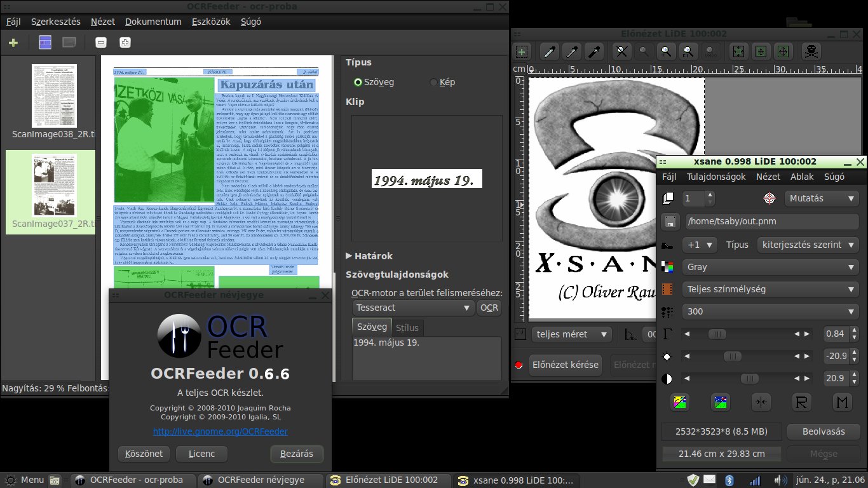Click the Köszönet button
This screenshot has height=488, width=868.
pyautogui.click(x=144, y=454)
